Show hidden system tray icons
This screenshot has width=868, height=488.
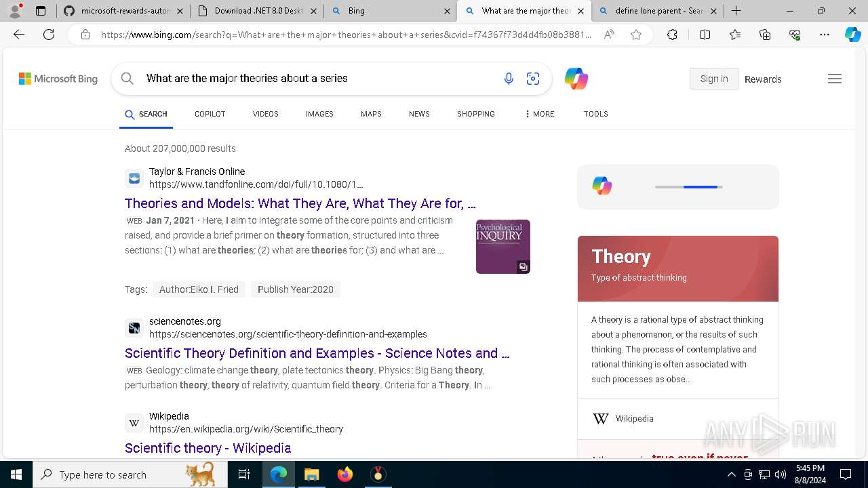tap(731, 474)
